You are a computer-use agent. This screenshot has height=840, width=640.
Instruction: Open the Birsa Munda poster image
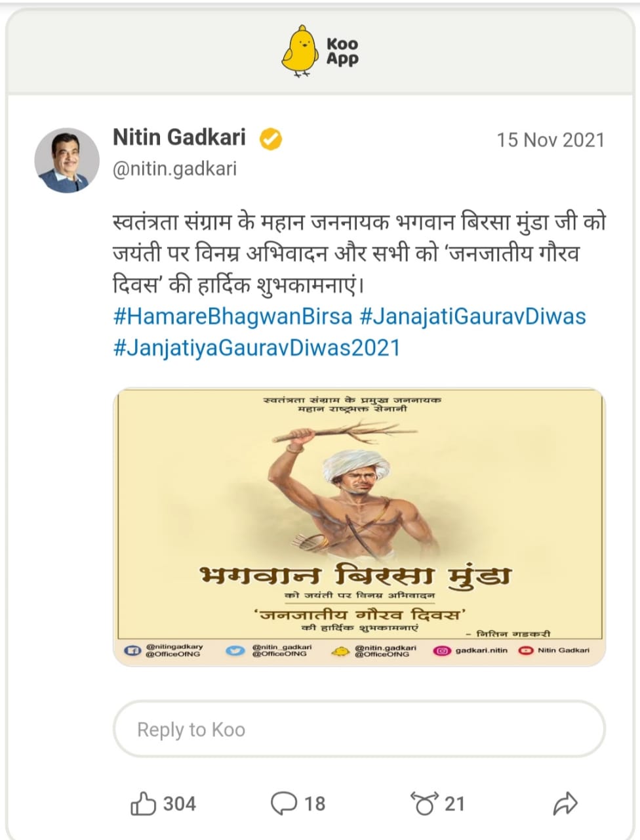(x=359, y=527)
